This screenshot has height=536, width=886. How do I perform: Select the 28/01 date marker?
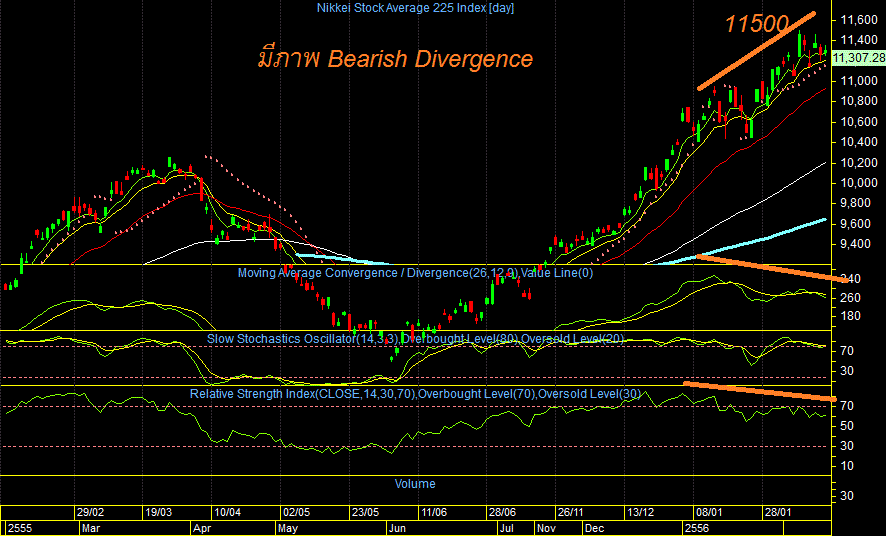[x=778, y=512]
